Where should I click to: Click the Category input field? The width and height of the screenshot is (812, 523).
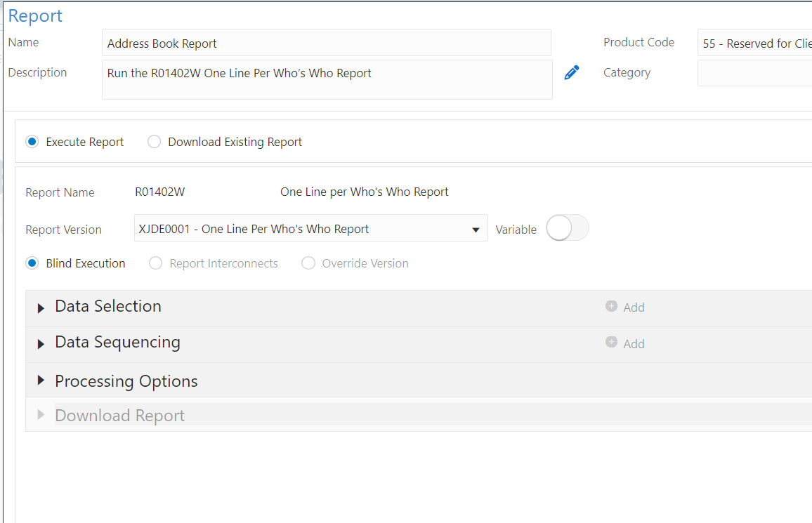coord(754,73)
